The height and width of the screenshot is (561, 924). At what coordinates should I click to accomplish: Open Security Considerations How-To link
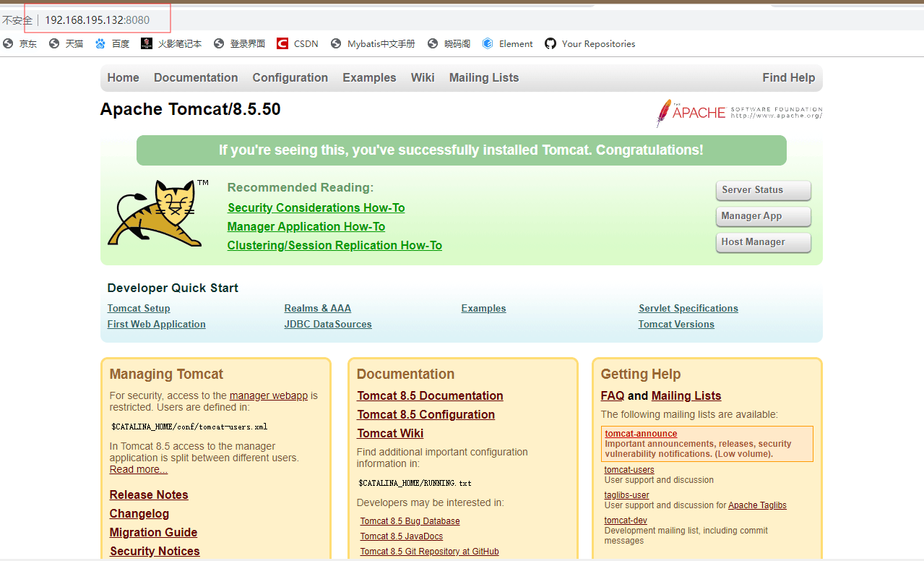[x=316, y=208]
